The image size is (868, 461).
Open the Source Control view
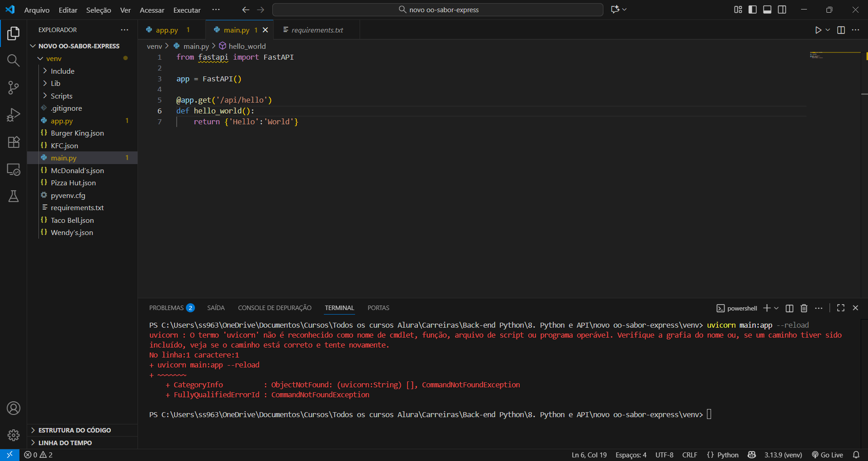pyautogui.click(x=13, y=88)
